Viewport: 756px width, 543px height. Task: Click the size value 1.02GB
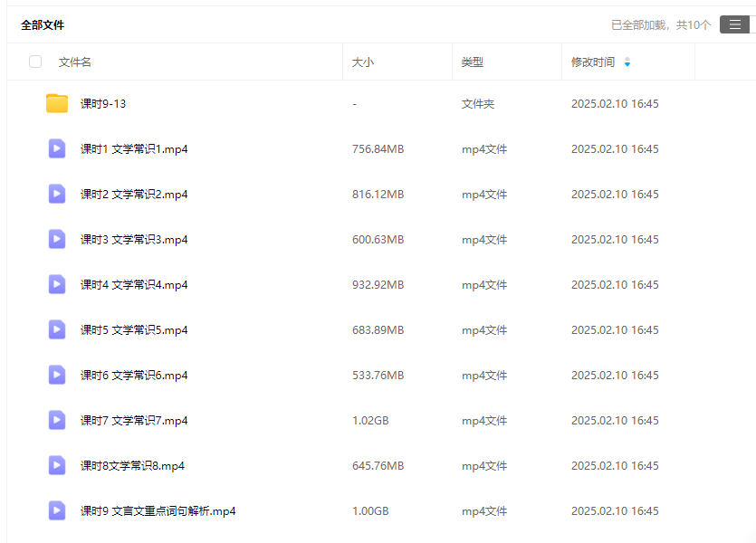coord(370,421)
